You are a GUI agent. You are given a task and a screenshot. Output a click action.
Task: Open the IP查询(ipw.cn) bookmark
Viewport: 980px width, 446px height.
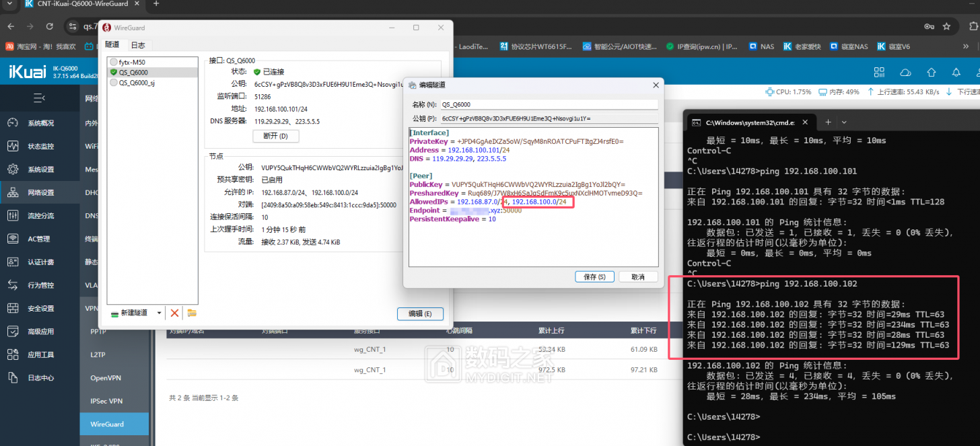tap(703, 46)
